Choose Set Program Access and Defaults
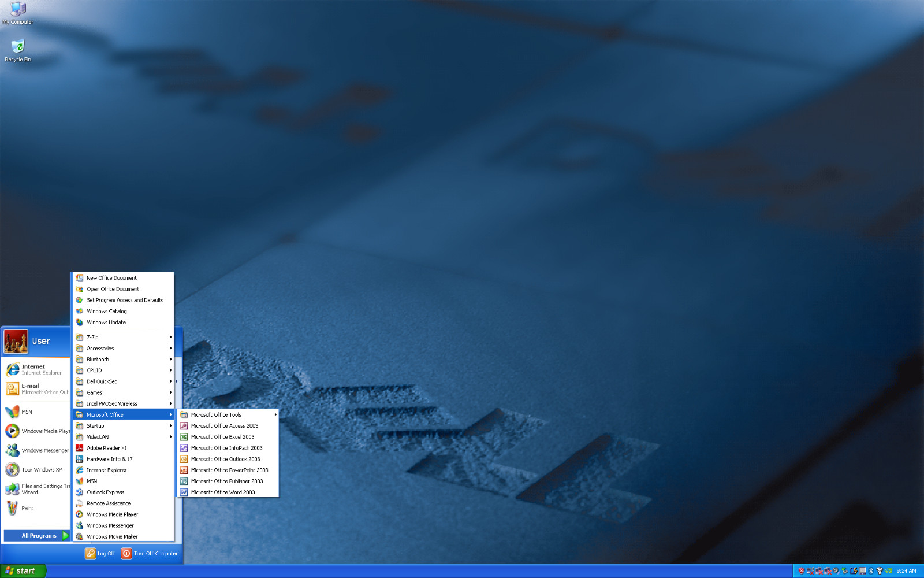This screenshot has width=924, height=578. pos(124,300)
